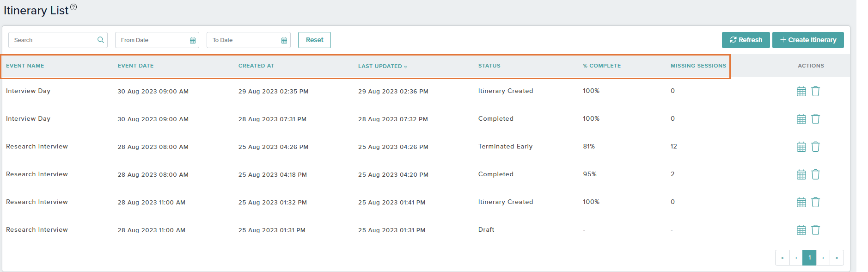
Task: Delete the Draft Research Interview
Action: [x=816, y=230]
